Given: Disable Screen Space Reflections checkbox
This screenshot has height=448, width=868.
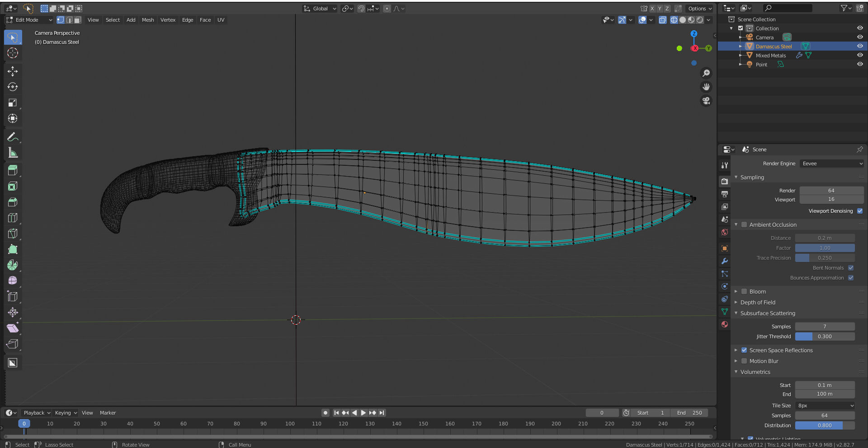Looking at the screenshot, I should click(x=744, y=350).
